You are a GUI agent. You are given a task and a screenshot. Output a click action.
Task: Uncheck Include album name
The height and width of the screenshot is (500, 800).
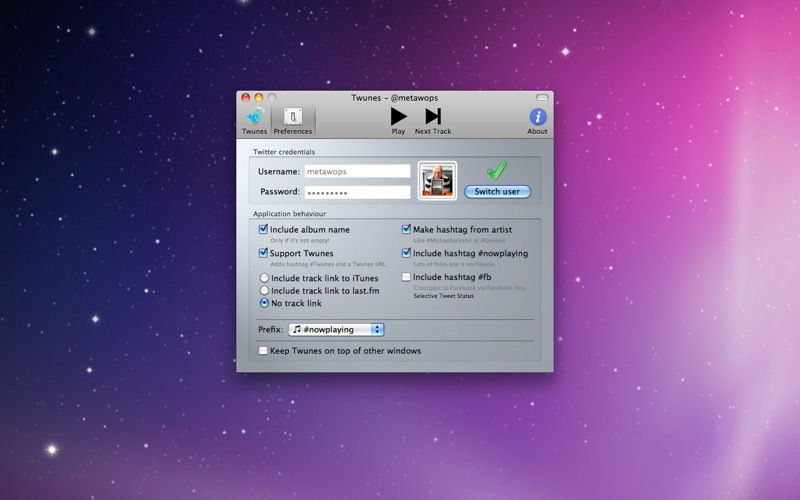[263, 229]
